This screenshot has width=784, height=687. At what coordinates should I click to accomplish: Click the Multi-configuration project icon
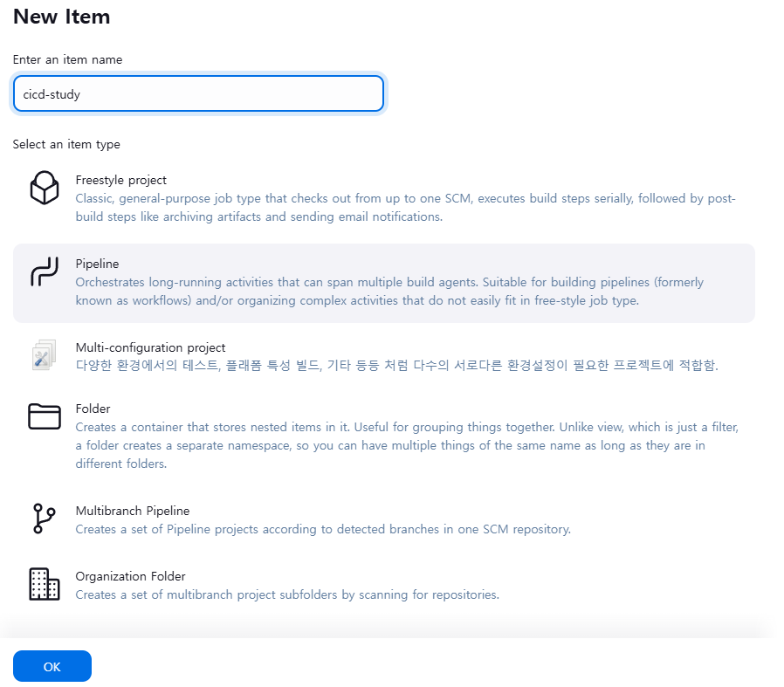click(x=44, y=354)
